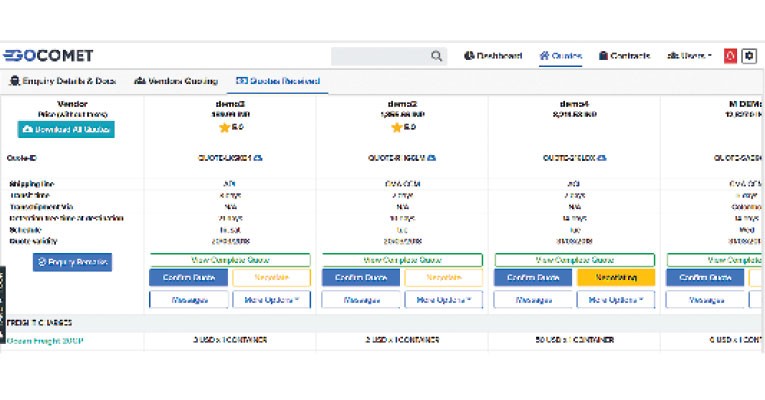Click the red notification bell icon
The height and width of the screenshot is (400, 765).
(x=730, y=56)
